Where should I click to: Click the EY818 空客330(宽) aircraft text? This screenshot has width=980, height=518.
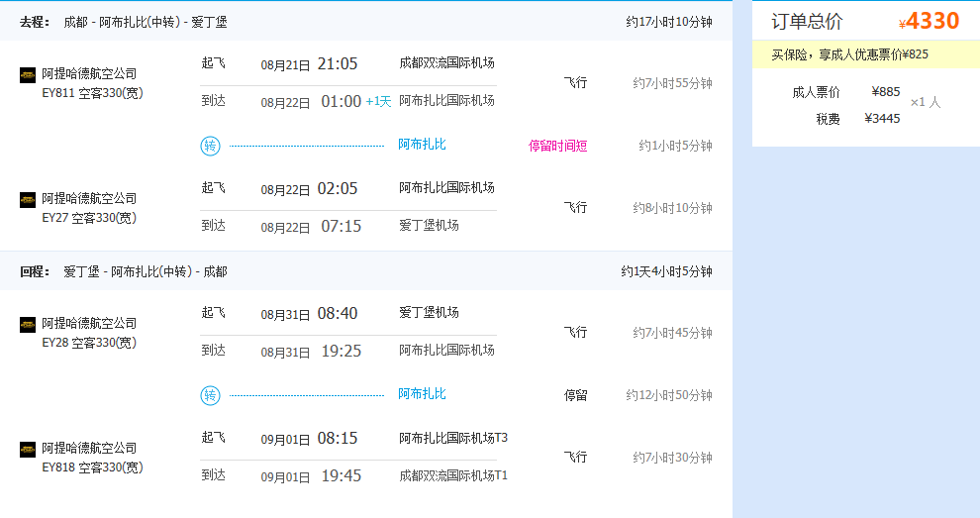pyautogui.click(x=92, y=467)
